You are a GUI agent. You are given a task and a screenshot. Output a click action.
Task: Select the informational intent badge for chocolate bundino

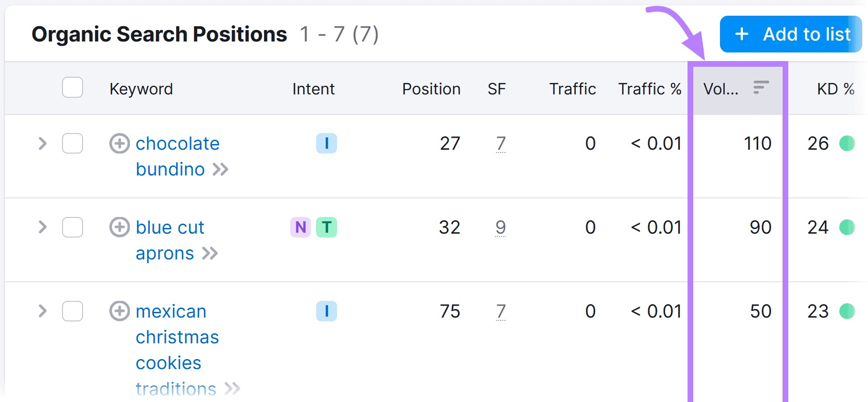[327, 144]
